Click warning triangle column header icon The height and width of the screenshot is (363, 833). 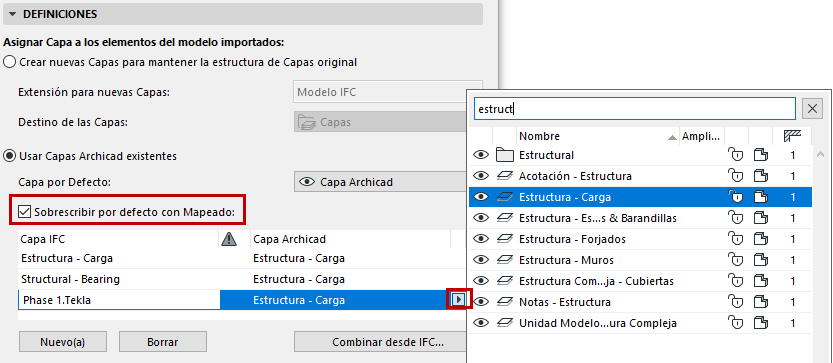point(228,240)
